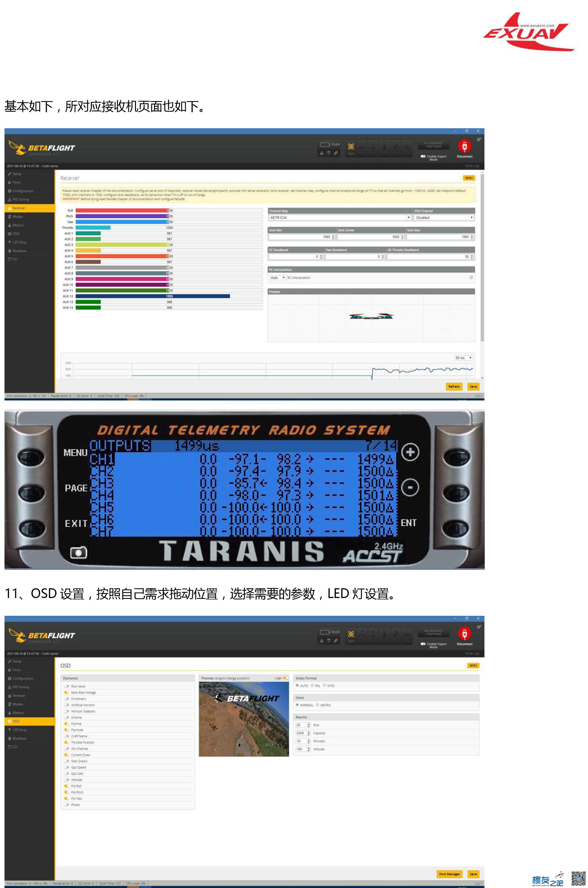Click Save in the OSD window
This screenshot has width=588, height=888.
[x=473, y=874]
